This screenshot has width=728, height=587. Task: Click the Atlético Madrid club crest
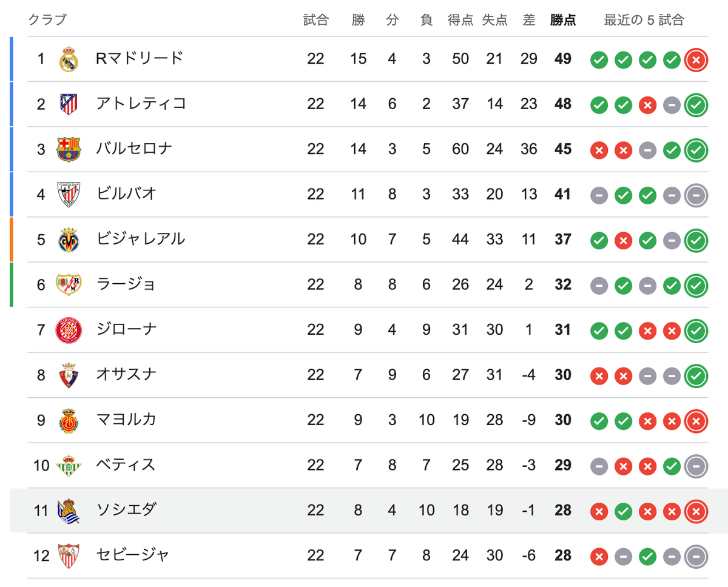tap(69, 104)
